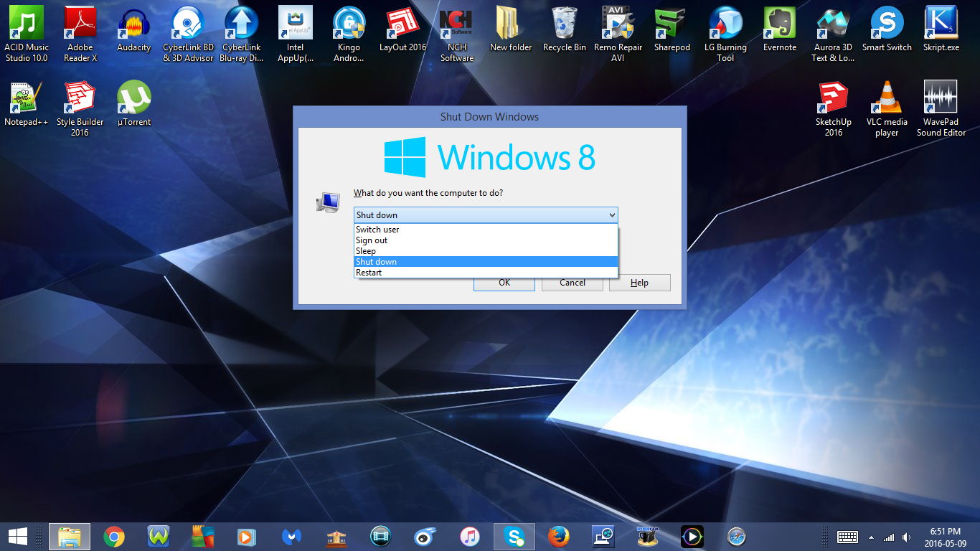
Task: Switch to Skype on the taskbar
Action: click(x=514, y=536)
